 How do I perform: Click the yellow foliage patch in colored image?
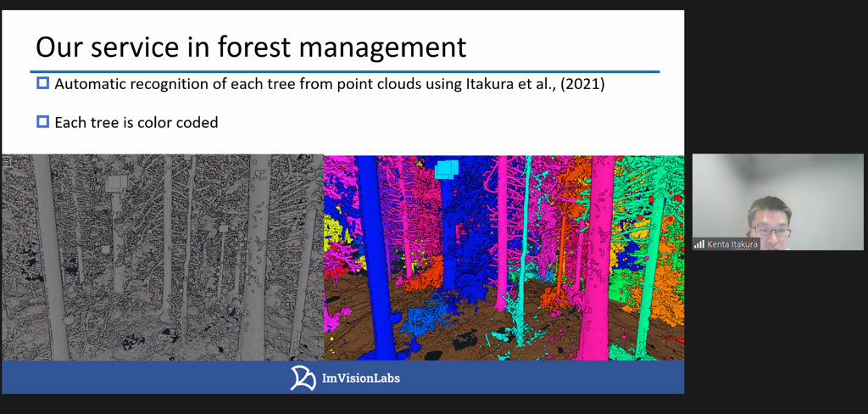click(333, 229)
